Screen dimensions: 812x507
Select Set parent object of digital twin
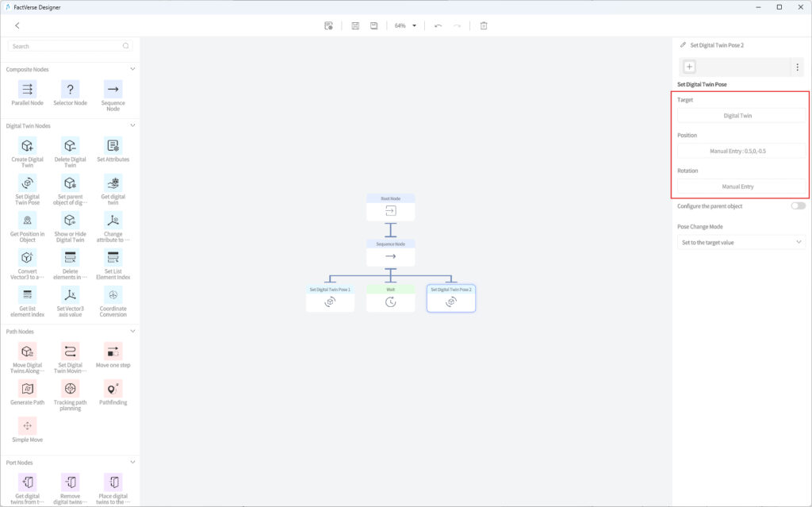pos(70,183)
